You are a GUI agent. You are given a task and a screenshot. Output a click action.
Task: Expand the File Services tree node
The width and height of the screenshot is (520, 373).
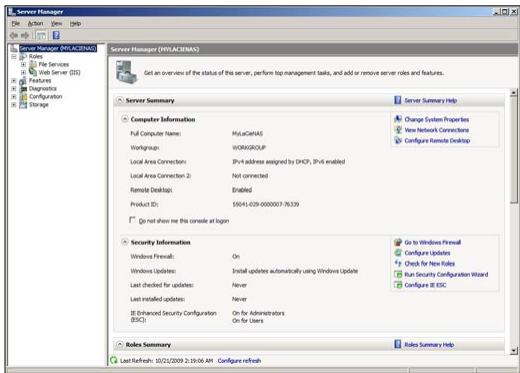coord(23,64)
